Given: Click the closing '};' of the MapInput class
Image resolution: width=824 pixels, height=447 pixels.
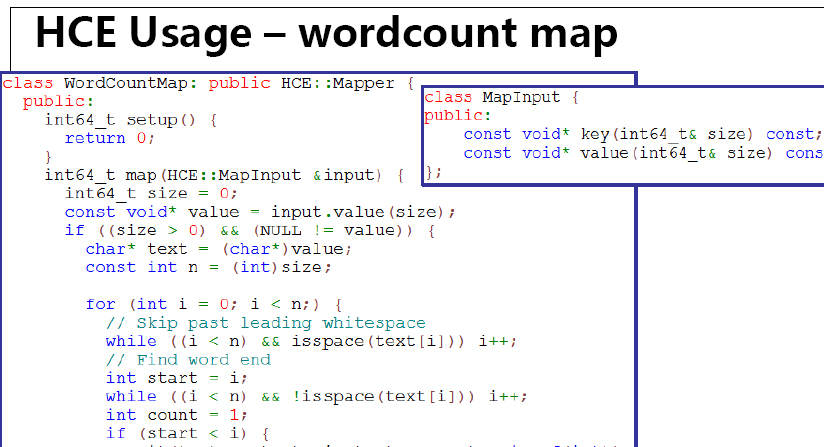Looking at the screenshot, I should click(x=432, y=172).
